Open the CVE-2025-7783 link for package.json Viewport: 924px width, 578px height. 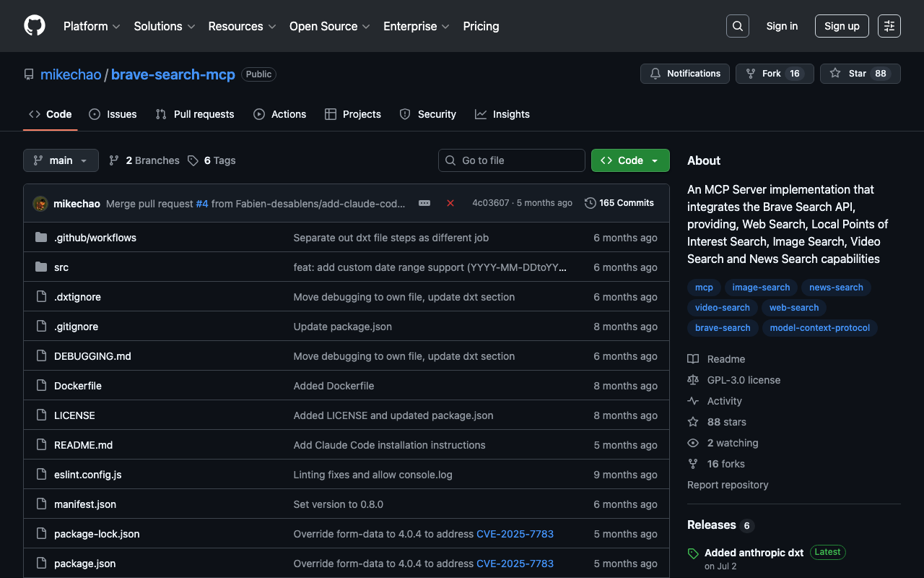[515, 564]
